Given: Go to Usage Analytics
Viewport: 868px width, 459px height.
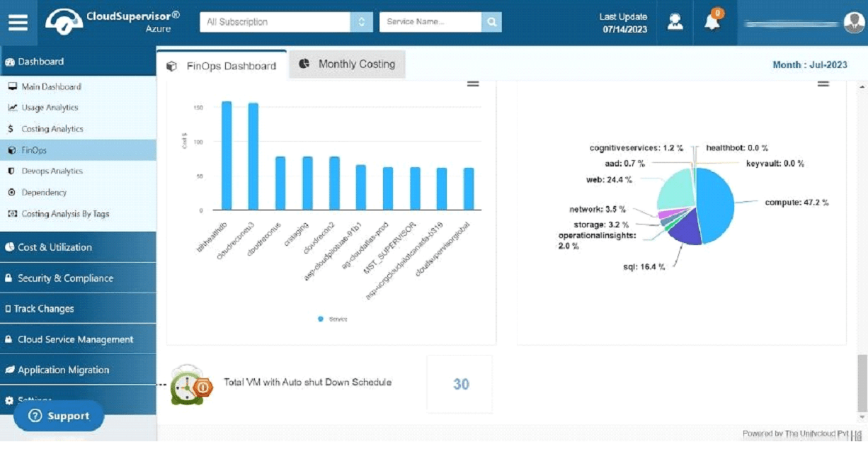Looking at the screenshot, I should pyautogui.click(x=50, y=108).
